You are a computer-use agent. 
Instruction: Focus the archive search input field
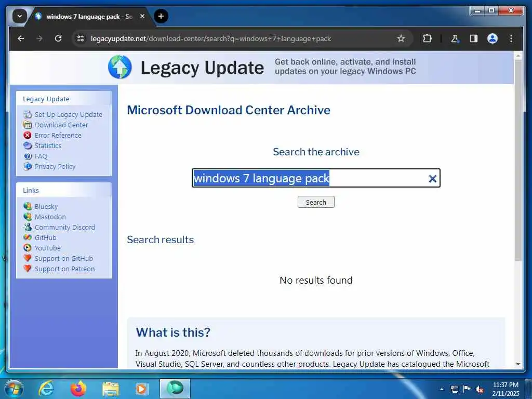point(316,178)
